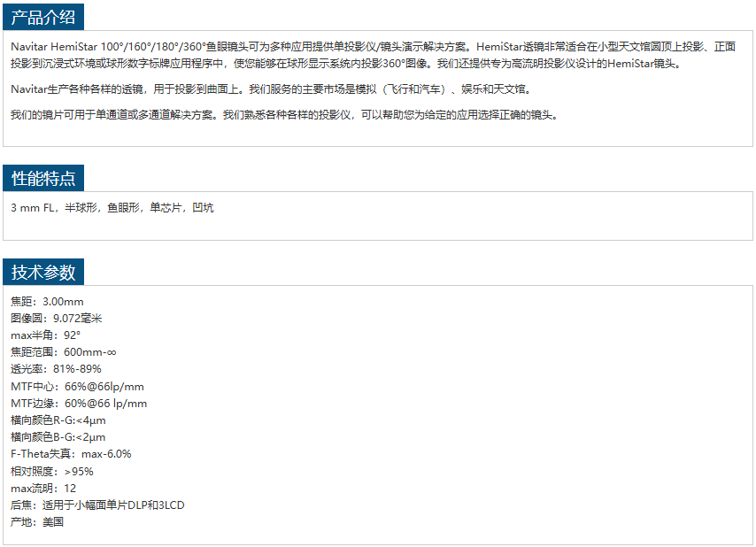756x547 pixels.
Task: Click the 透光率：81%-89% line
Action: pyautogui.click(x=56, y=369)
